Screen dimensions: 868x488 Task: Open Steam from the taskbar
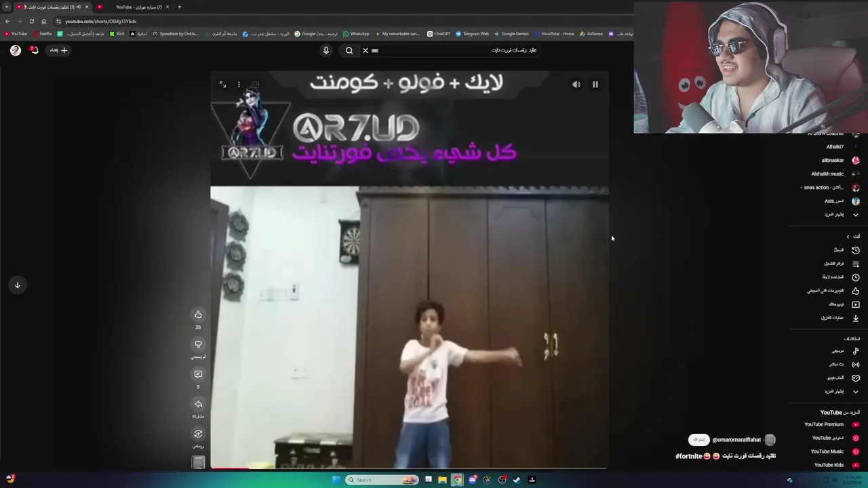(x=517, y=480)
